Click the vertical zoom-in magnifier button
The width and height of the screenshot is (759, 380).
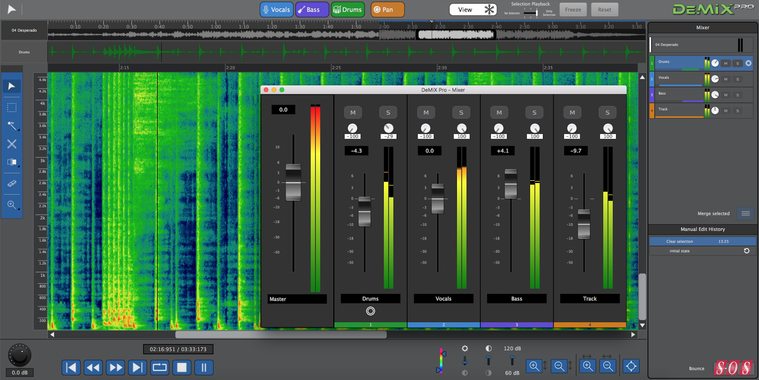click(x=534, y=366)
